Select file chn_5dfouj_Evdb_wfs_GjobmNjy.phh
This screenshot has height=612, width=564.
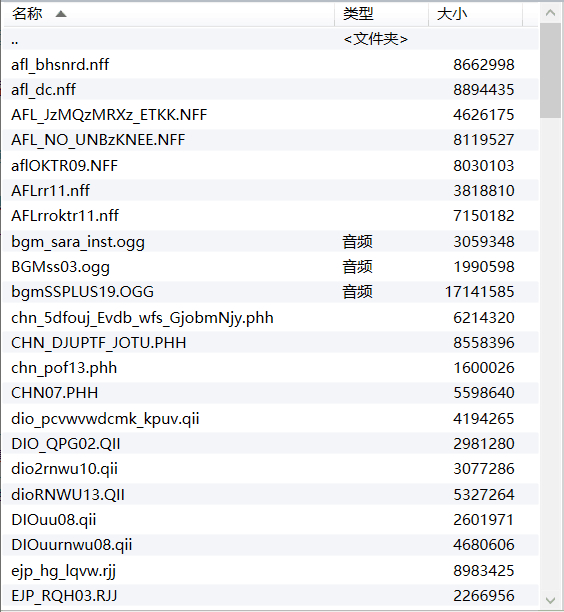(271, 317)
